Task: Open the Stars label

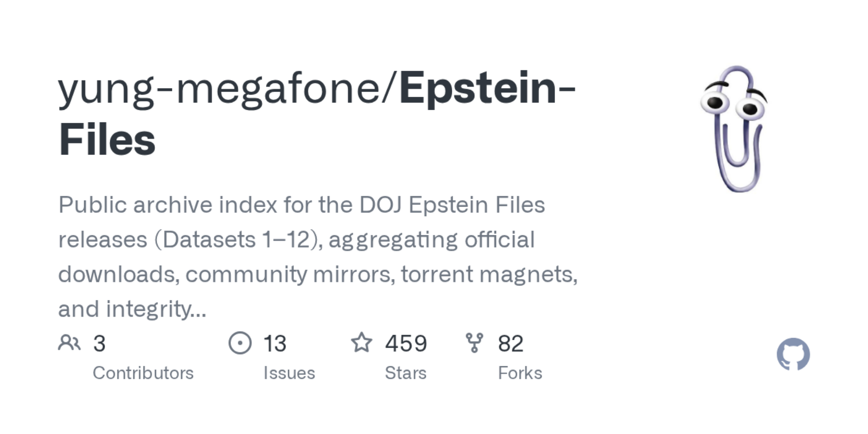Action: [406, 373]
